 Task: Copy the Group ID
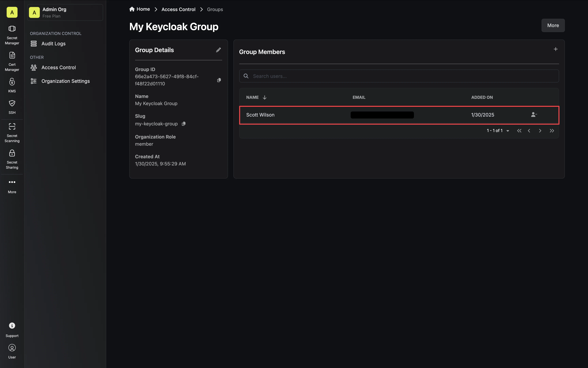click(x=219, y=80)
